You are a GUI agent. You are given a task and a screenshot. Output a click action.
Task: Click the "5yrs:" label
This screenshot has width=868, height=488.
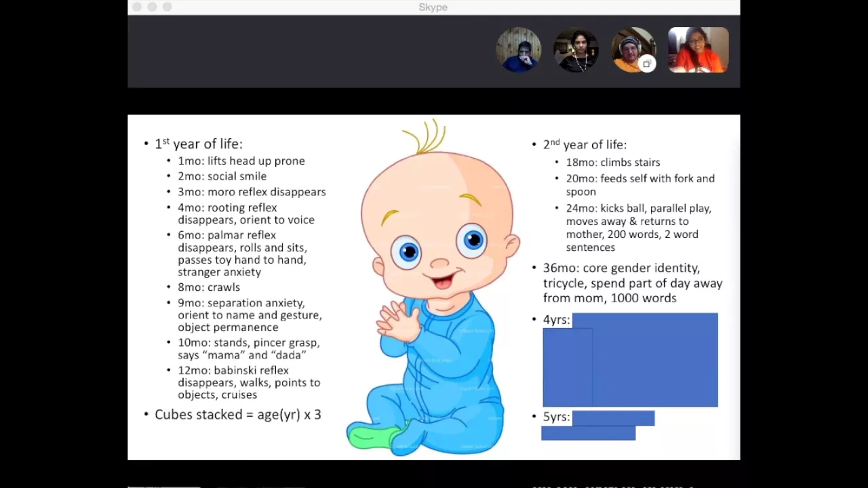557,417
